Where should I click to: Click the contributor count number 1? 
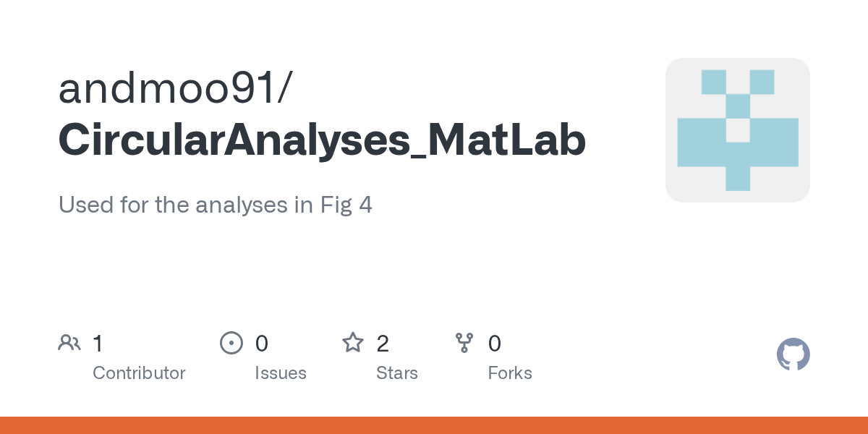98,344
